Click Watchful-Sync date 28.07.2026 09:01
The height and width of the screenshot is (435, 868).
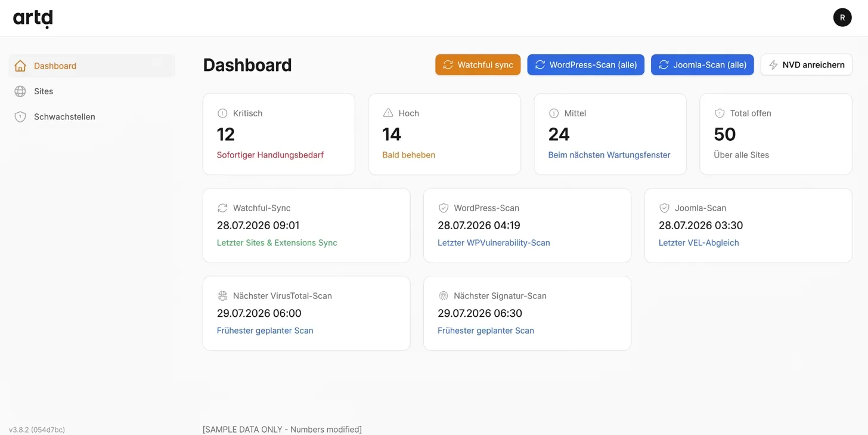click(258, 226)
